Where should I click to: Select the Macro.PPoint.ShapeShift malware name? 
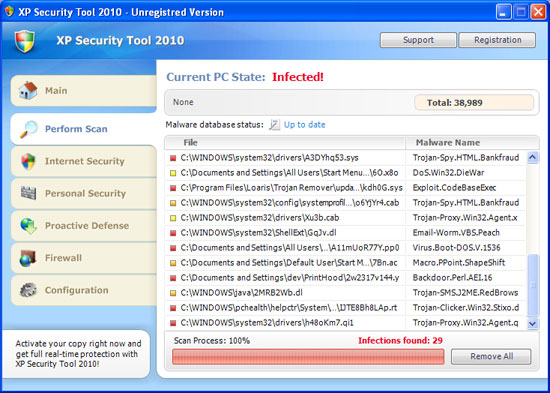point(459,263)
